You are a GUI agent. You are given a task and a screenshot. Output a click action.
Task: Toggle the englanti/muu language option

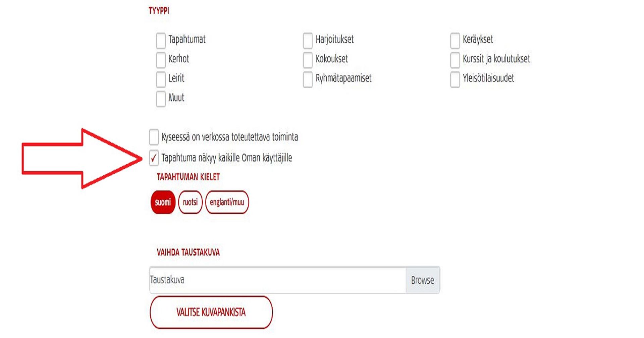coord(227,202)
